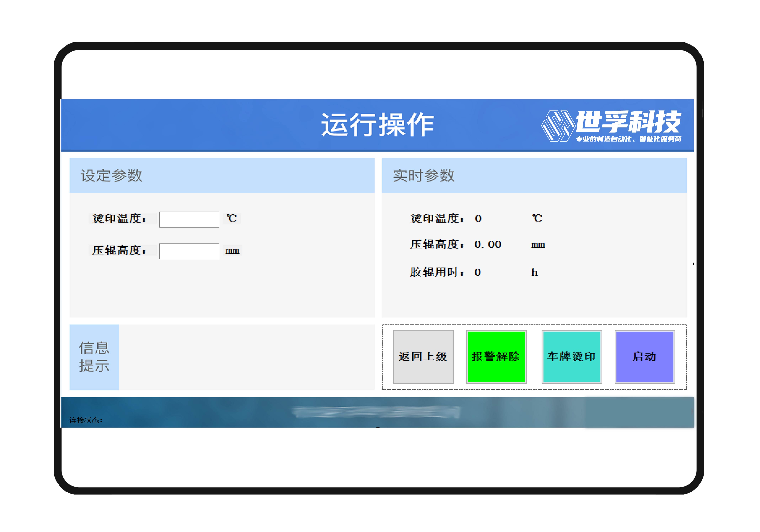Click the 信息提示 side label

(x=94, y=357)
